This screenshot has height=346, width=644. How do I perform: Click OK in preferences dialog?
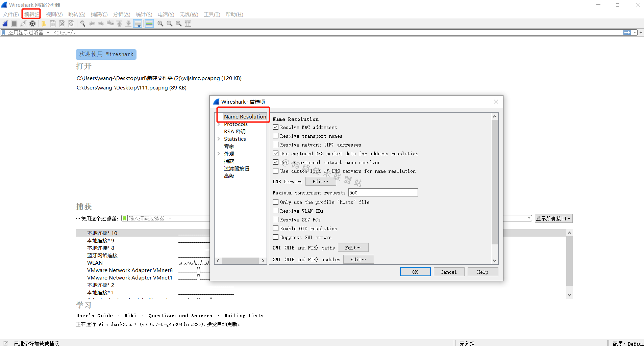pos(415,272)
